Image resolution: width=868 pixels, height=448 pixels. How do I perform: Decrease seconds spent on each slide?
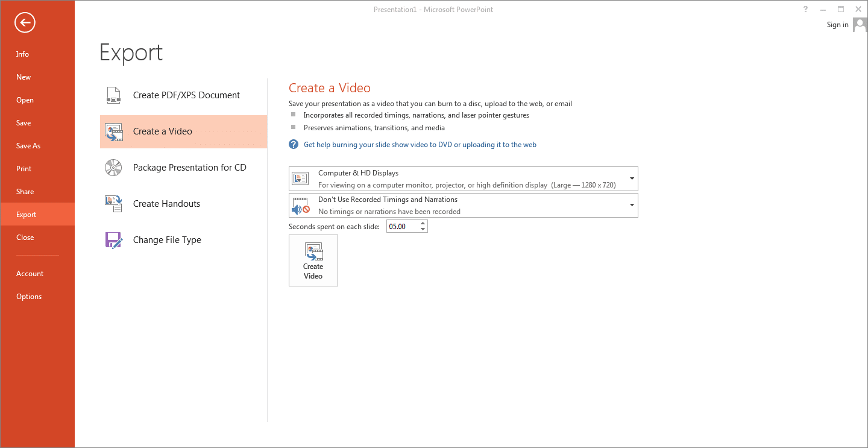tap(423, 230)
